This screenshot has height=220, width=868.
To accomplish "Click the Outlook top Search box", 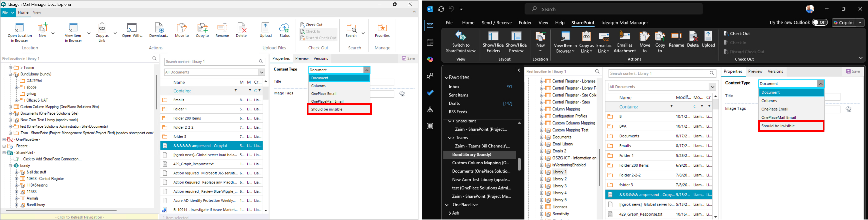I will (x=613, y=9).
